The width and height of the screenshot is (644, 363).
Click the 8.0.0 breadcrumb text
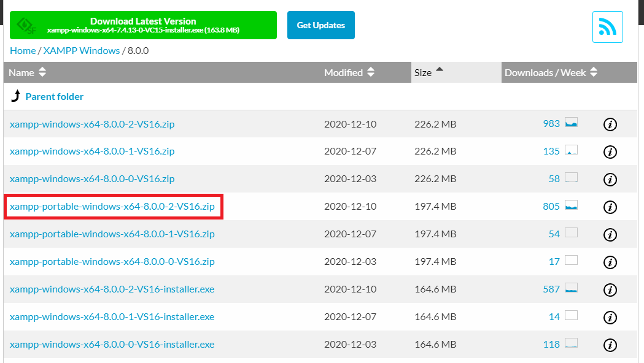click(138, 50)
